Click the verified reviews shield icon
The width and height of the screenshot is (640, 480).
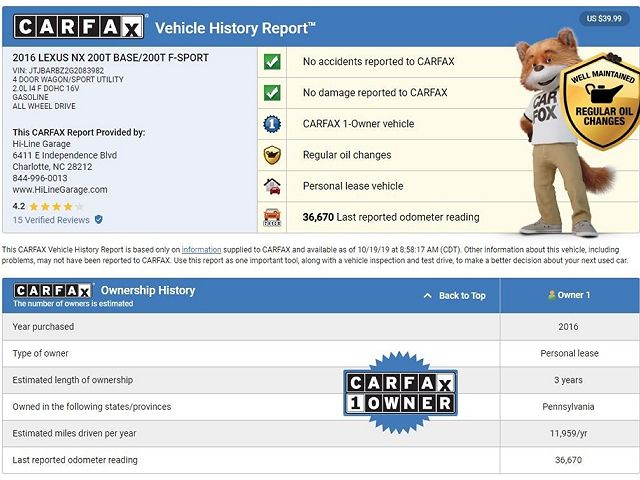click(98, 219)
